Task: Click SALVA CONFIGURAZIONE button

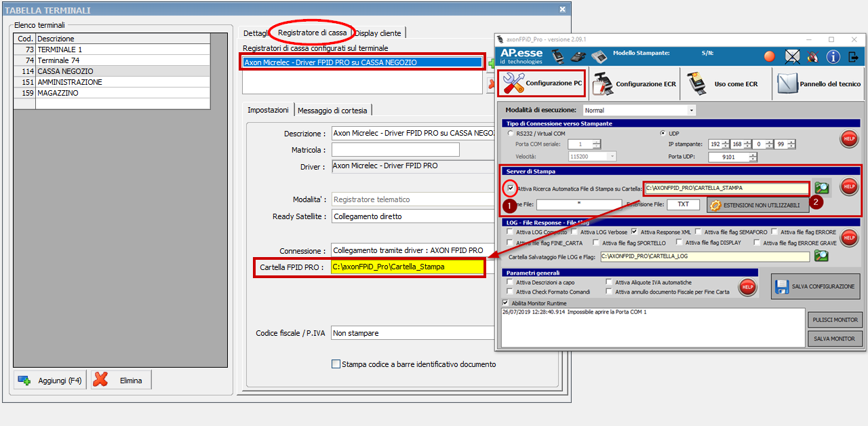Action: click(816, 286)
